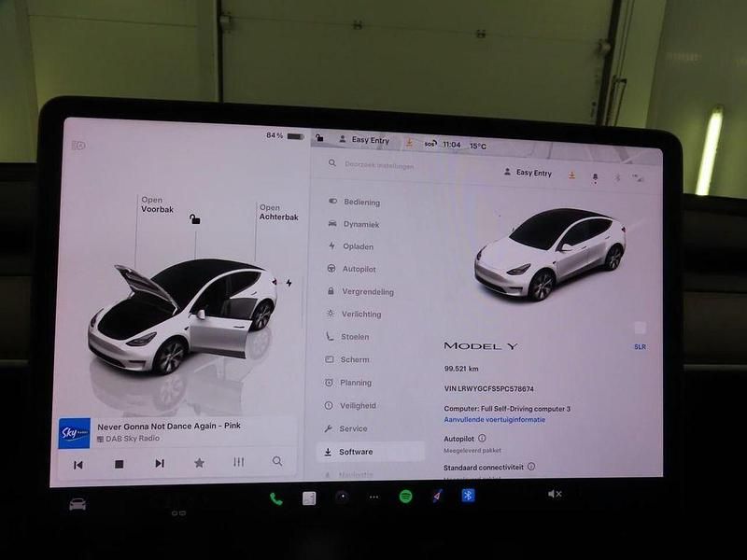The width and height of the screenshot is (747, 560).
Task: Tap the software update icon in the status bar
Action: pyautogui.click(x=408, y=140)
